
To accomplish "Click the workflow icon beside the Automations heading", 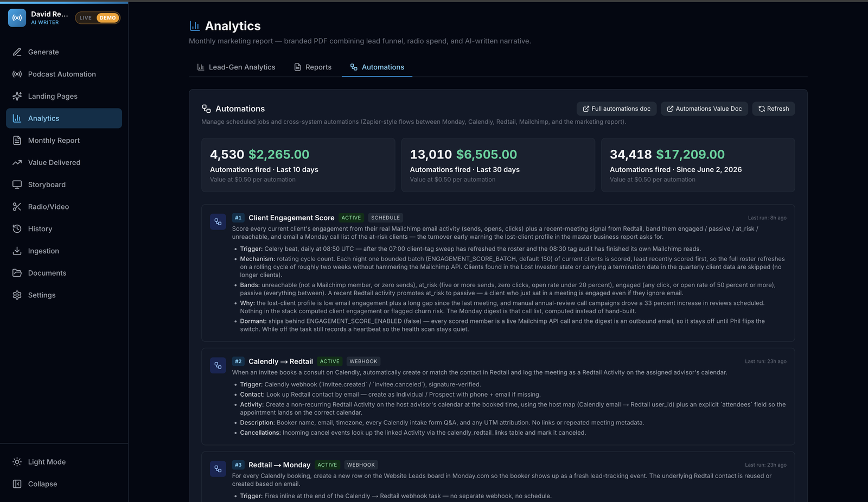I will coord(206,109).
